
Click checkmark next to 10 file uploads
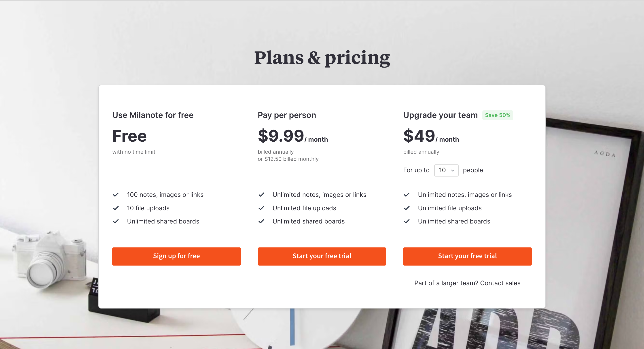pos(116,208)
